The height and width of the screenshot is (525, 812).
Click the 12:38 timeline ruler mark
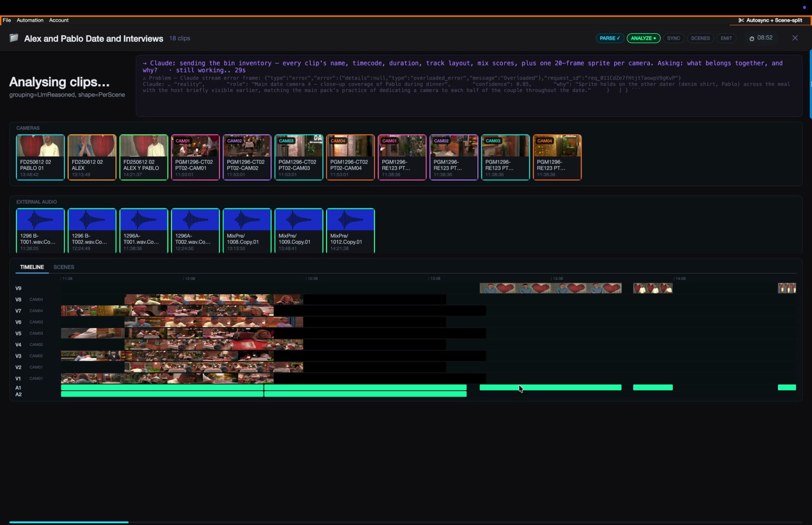click(312, 278)
